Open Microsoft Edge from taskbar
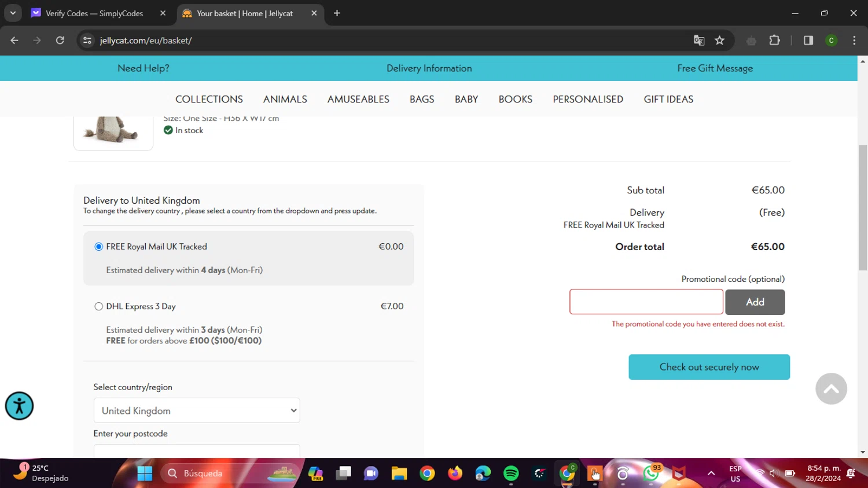The width and height of the screenshot is (868, 488). tap(483, 474)
